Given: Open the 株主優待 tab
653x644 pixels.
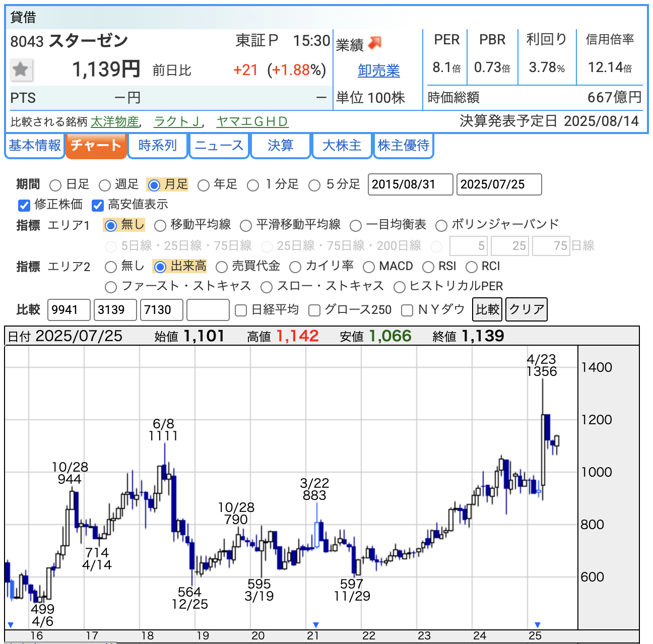Looking at the screenshot, I should coord(404,146).
